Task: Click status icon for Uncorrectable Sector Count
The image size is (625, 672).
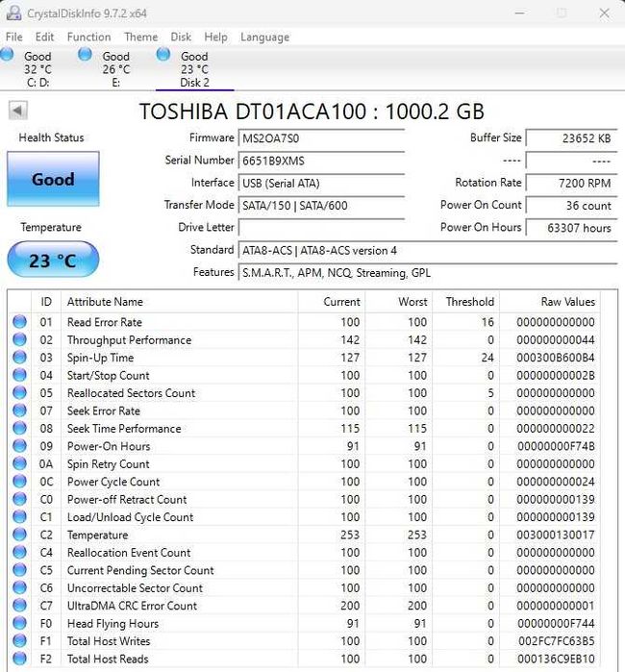Action: coord(19,587)
